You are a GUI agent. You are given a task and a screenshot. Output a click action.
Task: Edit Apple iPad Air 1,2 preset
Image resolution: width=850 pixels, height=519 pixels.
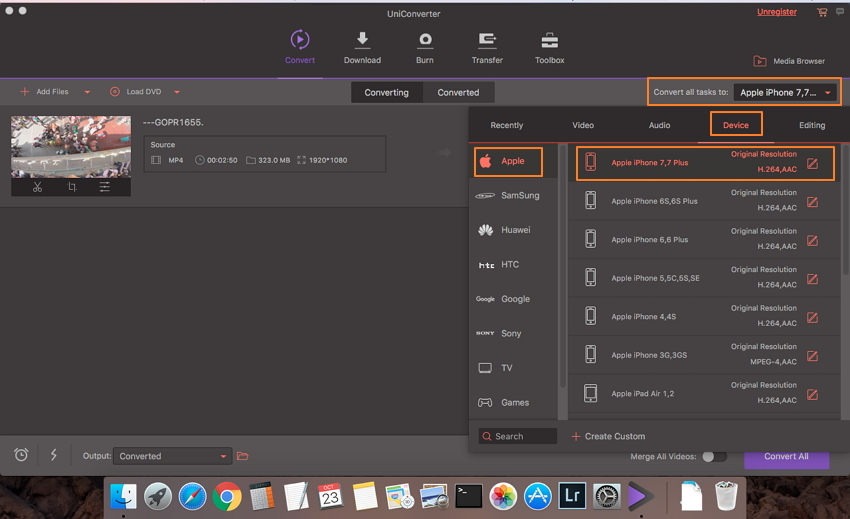(812, 395)
